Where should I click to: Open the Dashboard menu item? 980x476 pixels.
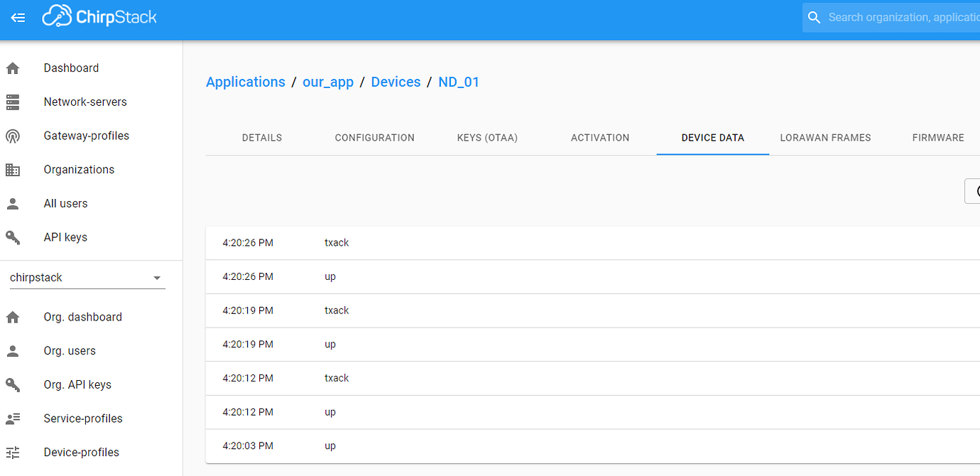point(71,68)
